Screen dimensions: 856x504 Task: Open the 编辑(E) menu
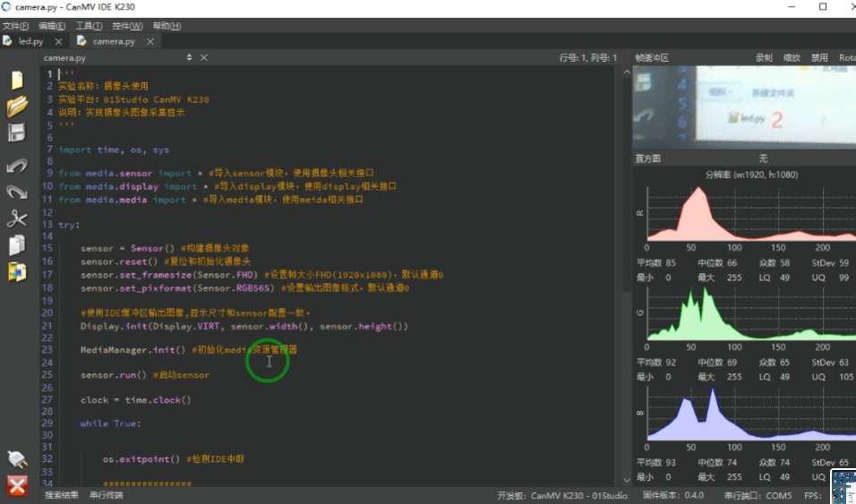[x=52, y=26]
